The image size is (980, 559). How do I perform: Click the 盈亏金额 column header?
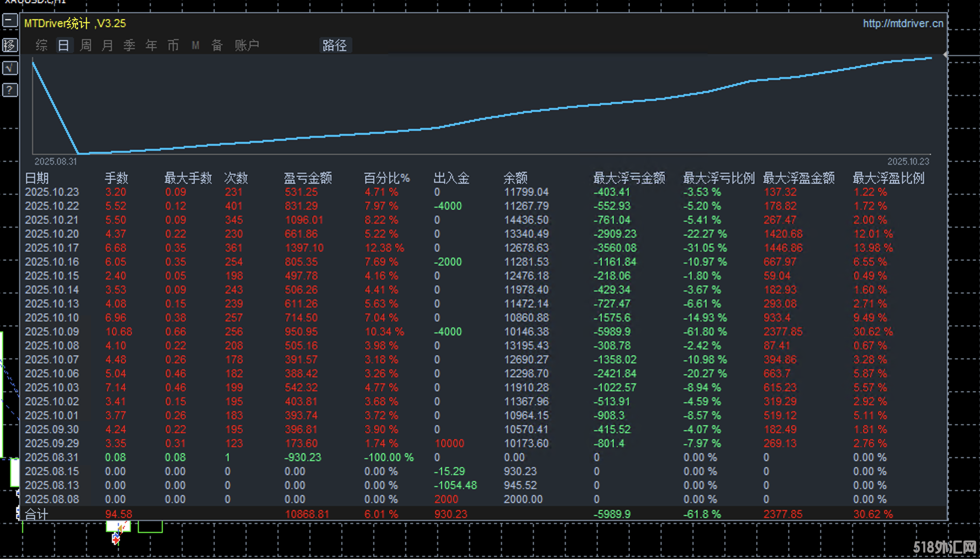click(308, 178)
